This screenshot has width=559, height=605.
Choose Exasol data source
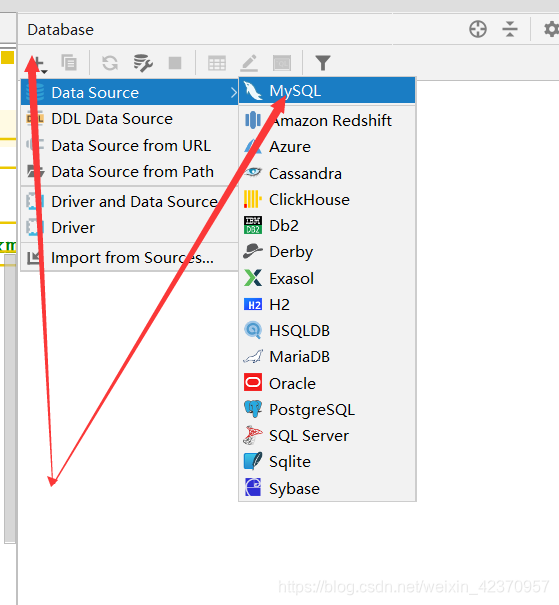click(327, 278)
